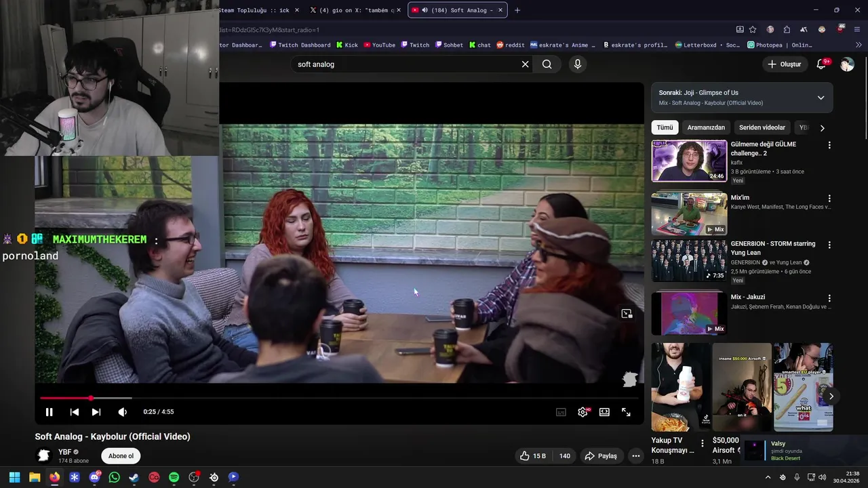868x488 pixels.
Task: Open Windows Start menu
Action: (14, 477)
